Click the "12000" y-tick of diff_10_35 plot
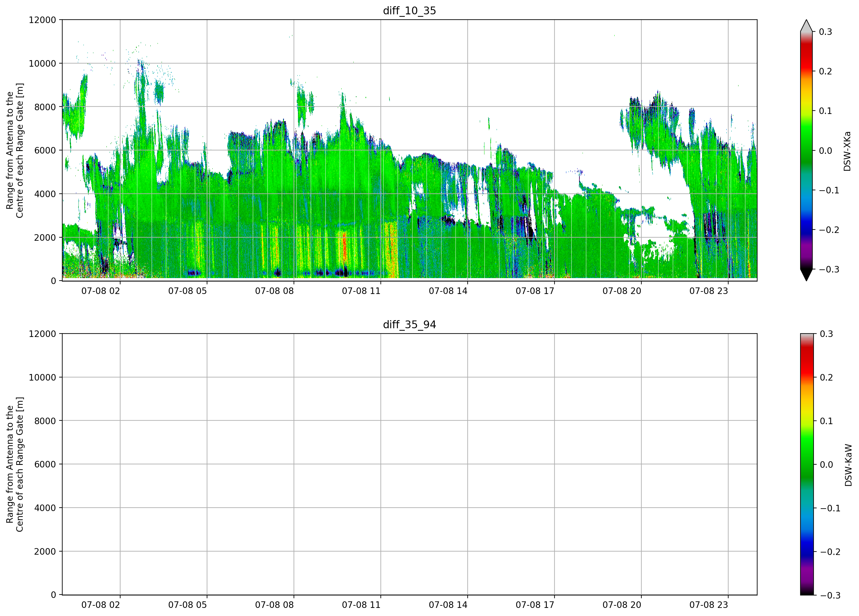 [42, 20]
